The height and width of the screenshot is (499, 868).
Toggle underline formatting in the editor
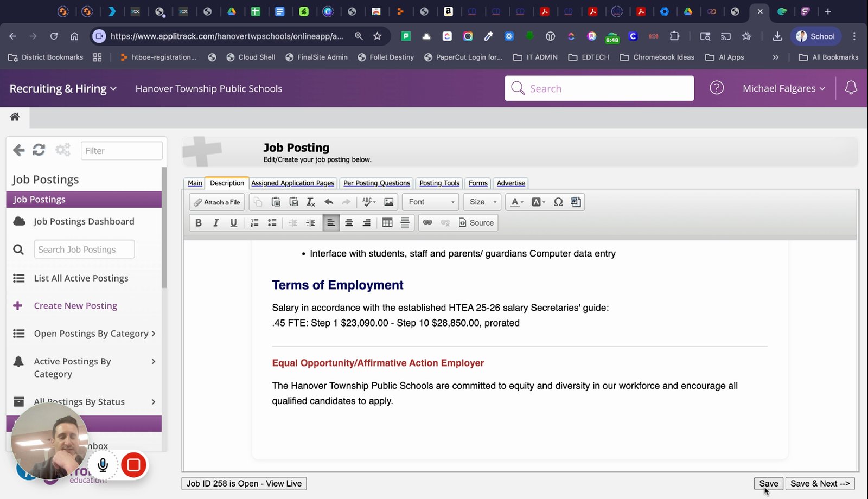click(234, 223)
